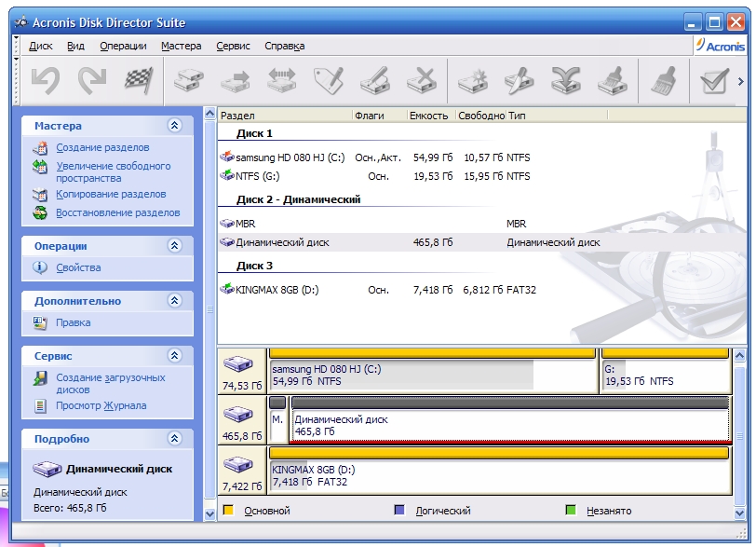The height and width of the screenshot is (547, 756).
Task: Open the Создание разделов wizard link
Action: tap(102, 147)
